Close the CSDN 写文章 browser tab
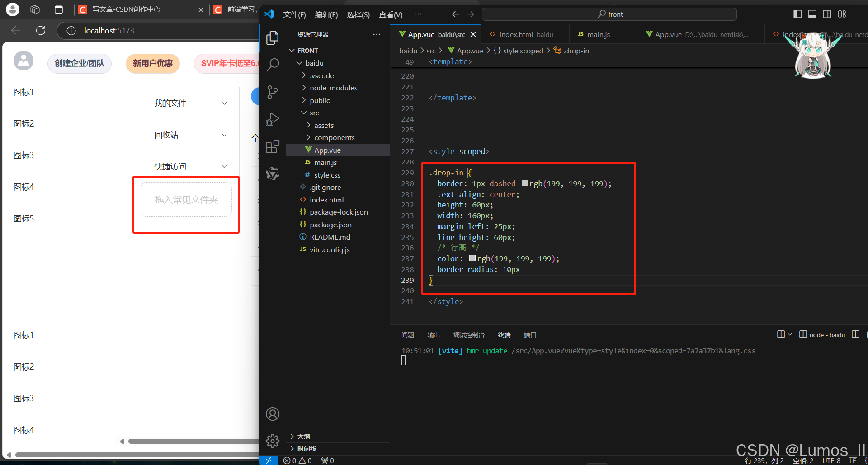 [x=201, y=10]
